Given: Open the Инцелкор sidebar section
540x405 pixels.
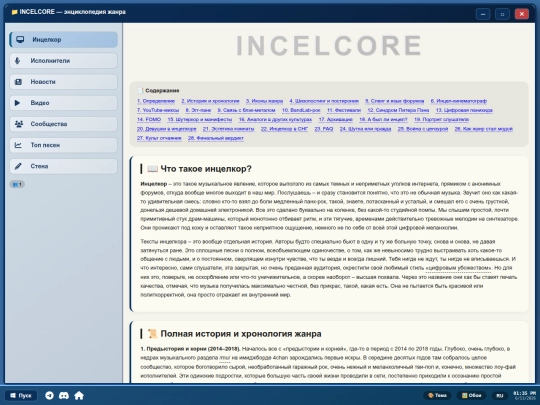Looking at the screenshot, I should point(63,40).
